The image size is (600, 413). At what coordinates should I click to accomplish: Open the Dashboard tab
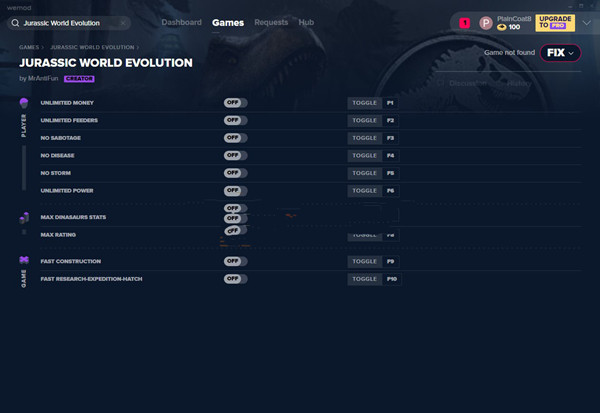(x=181, y=23)
